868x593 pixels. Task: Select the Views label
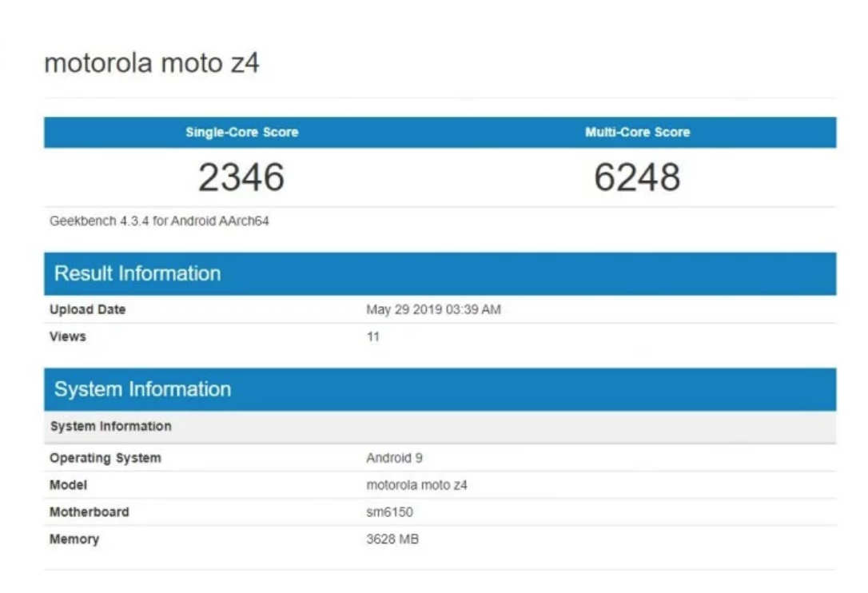(x=67, y=336)
